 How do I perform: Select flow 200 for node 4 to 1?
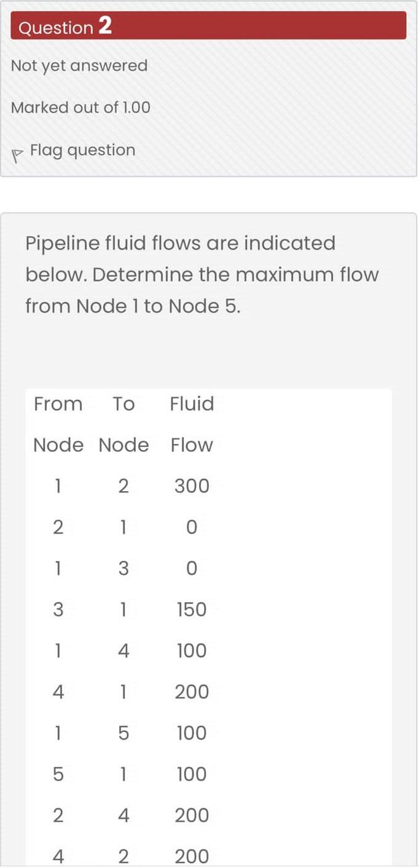[x=192, y=692]
